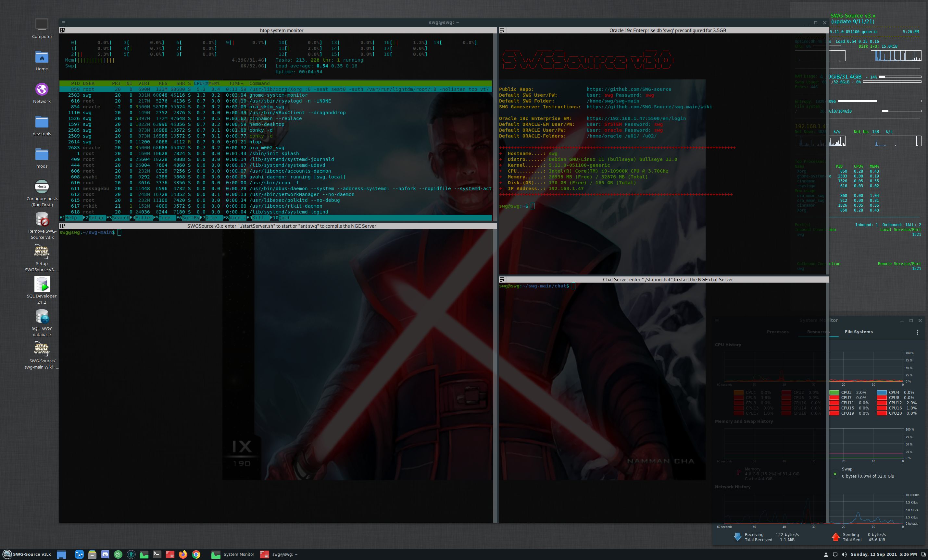This screenshot has width=928, height=560.
Task: Click the Remove SWG-Source v3.x icon
Action: click(42, 219)
